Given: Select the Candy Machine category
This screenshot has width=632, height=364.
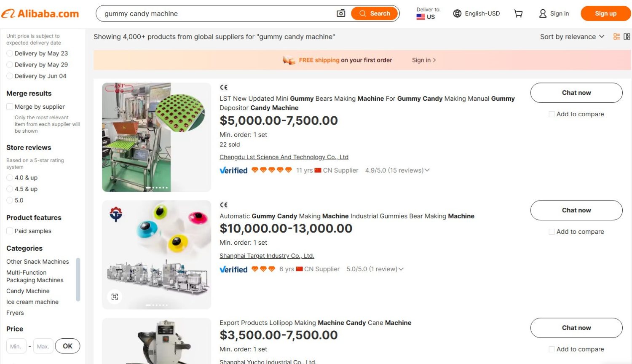Looking at the screenshot, I should (28, 291).
